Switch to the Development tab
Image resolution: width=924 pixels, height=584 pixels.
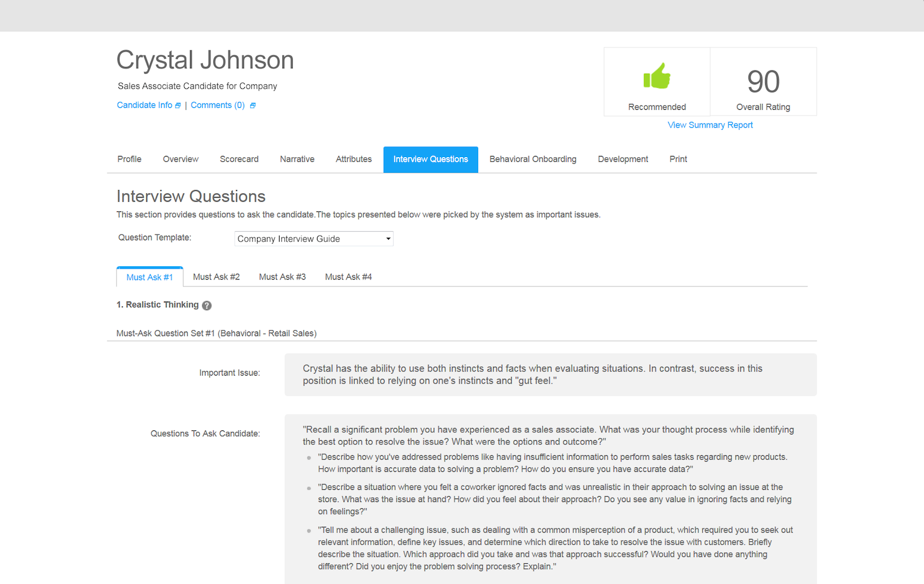pos(623,159)
